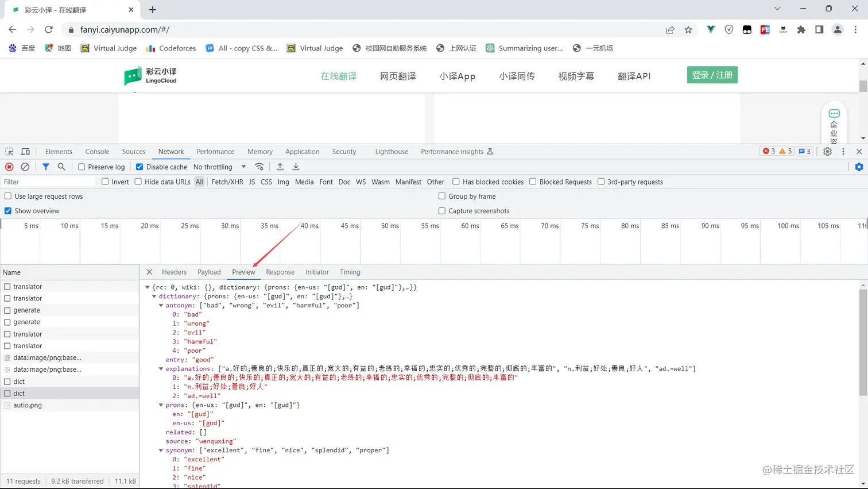
Task: Toggle browser side panel icon
Action: 819,30
